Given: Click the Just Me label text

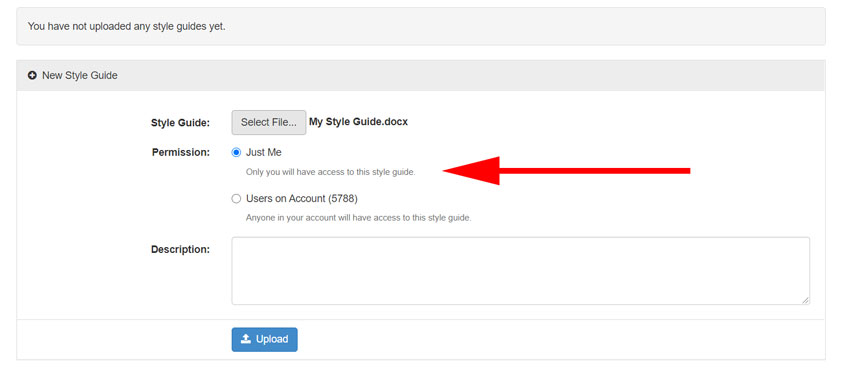Looking at the screenshot, I should [264, 153].
